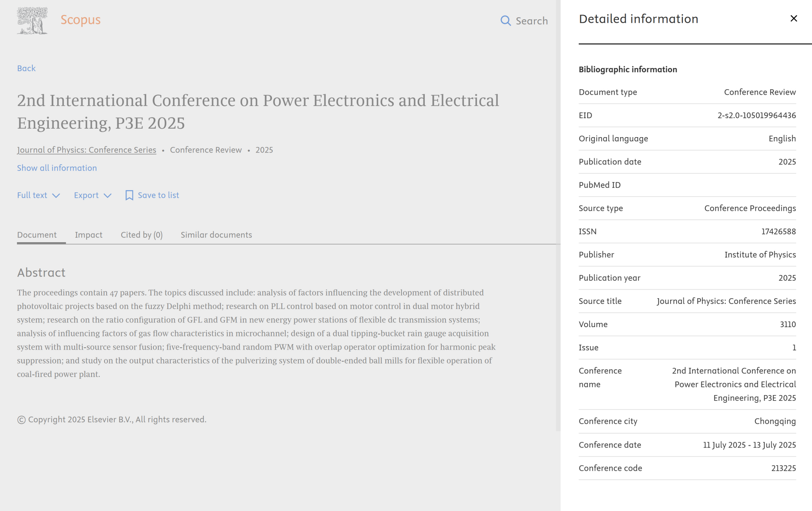Expand the Full text chevron
812x511 pixels.
coord(56,195)
